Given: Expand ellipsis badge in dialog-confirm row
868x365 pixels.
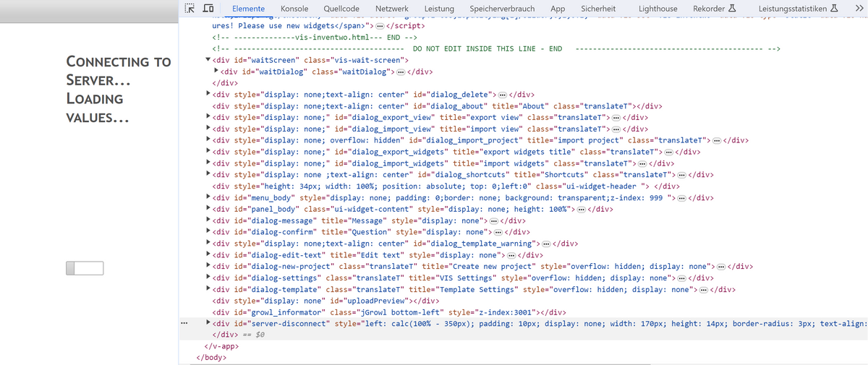Looking at the screenshot, I should pos(497,233).
